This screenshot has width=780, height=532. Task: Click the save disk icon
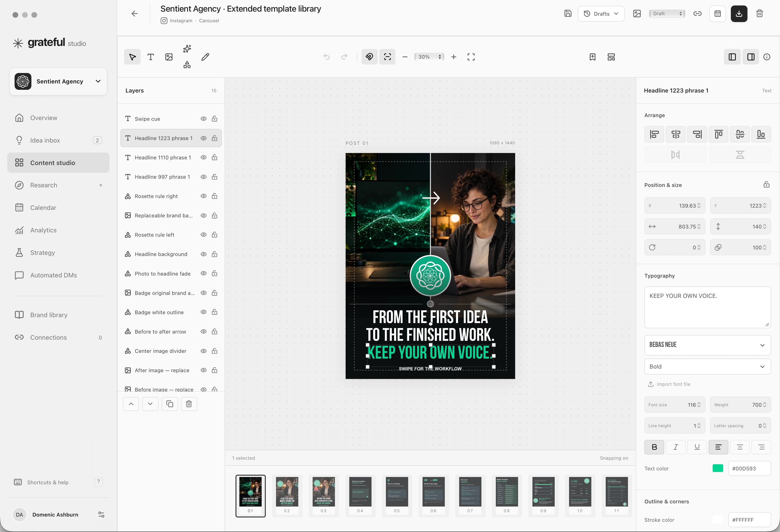pos(568,14)
